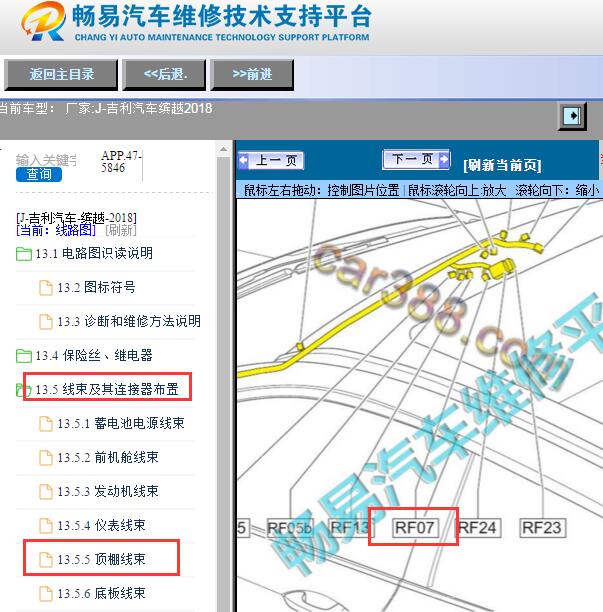Go to the next page with 下一页
The width and height of the screenshot is (603, 612).
point(416,159)
